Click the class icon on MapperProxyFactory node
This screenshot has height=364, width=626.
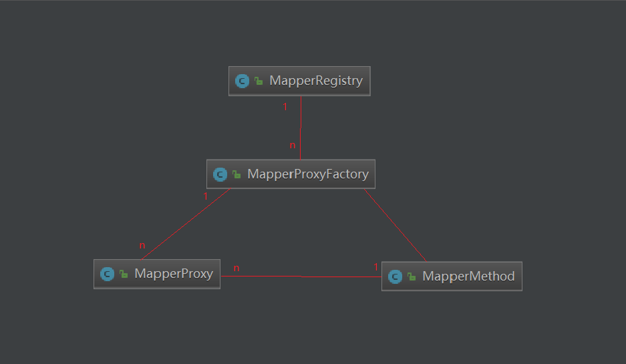(220, 174)
